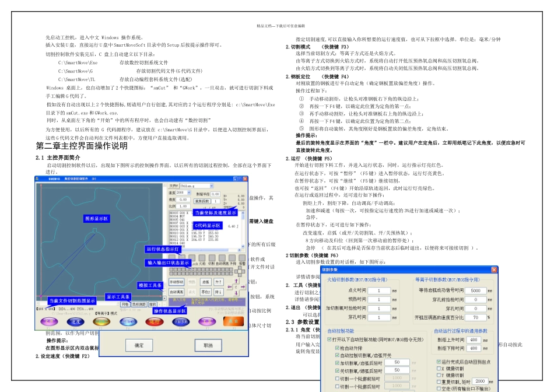554x392 pixels.
Task: Click the 割炬上升时间 input field
Action: pos(474,339)
